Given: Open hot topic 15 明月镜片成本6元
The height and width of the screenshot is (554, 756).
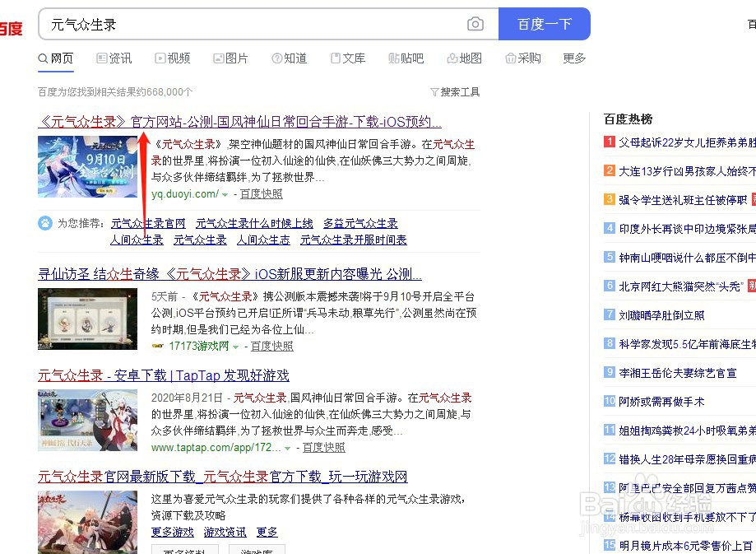Looking at the screenshot, I should (687, 546).
